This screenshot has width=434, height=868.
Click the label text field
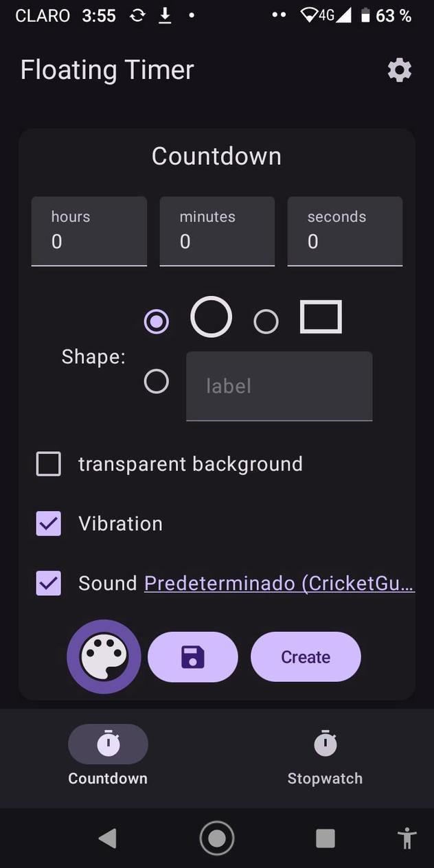point(279,386)
